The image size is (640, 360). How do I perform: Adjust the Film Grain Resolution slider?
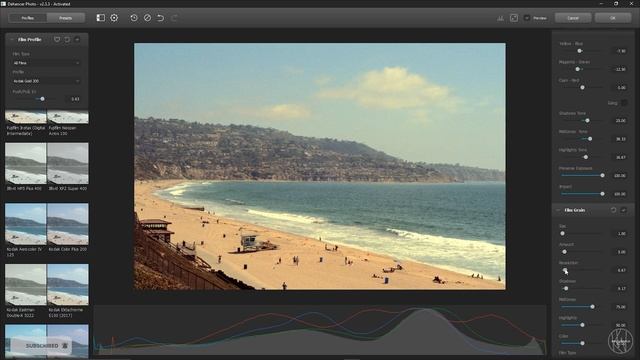[x=565, y=270]
